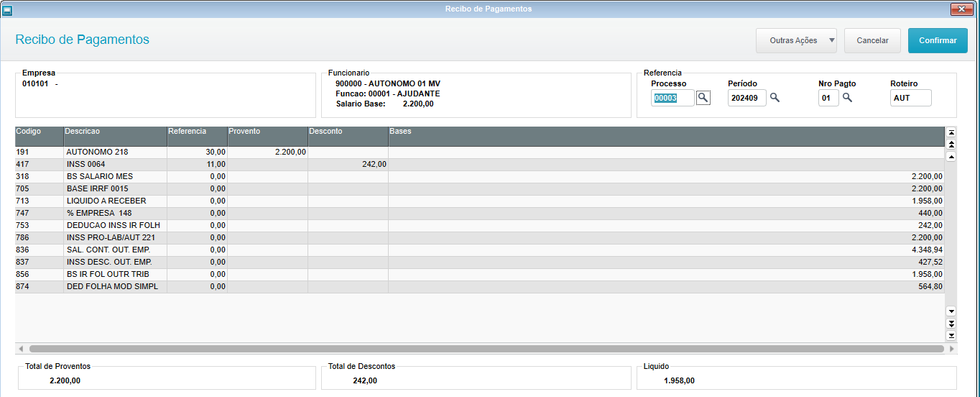980x397 pixels.
Task: Click the Liquido total 1.958,00
Action: pos(679,380)
